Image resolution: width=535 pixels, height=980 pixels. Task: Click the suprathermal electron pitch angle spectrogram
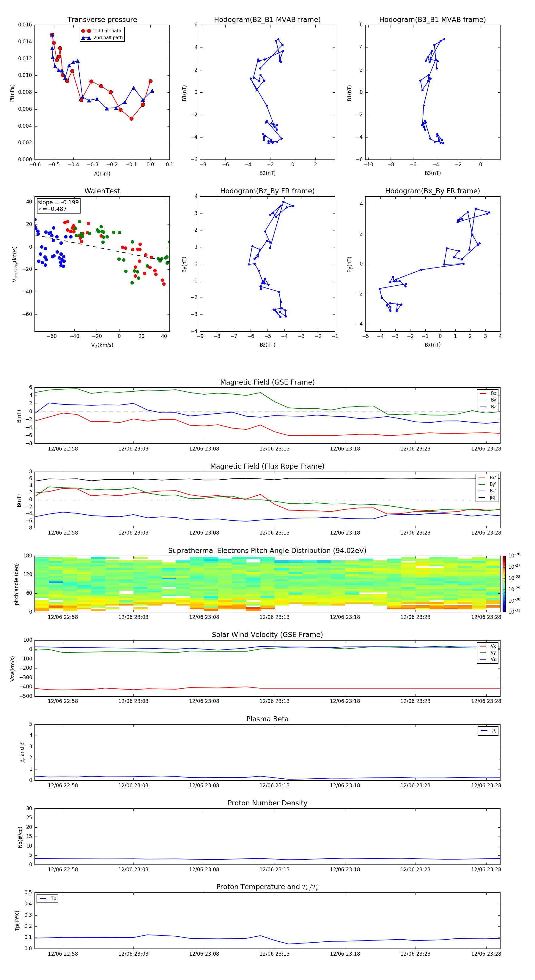point(267,584)
